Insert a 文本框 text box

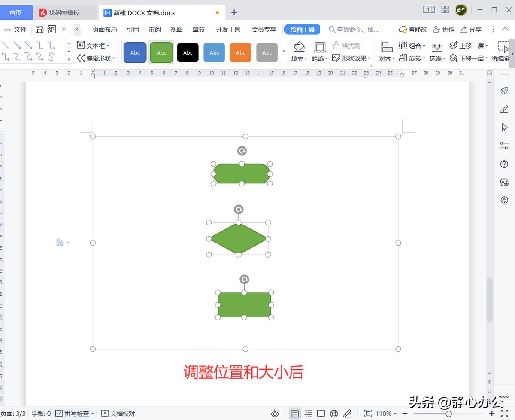point(93,45)
